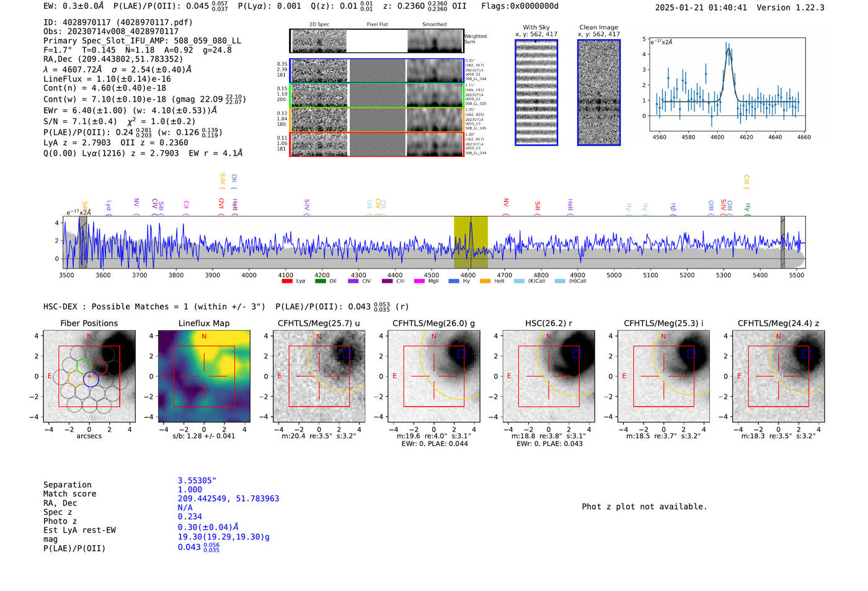
Task: Click the (K)CaII legend swatch
Action: (519, 281)
